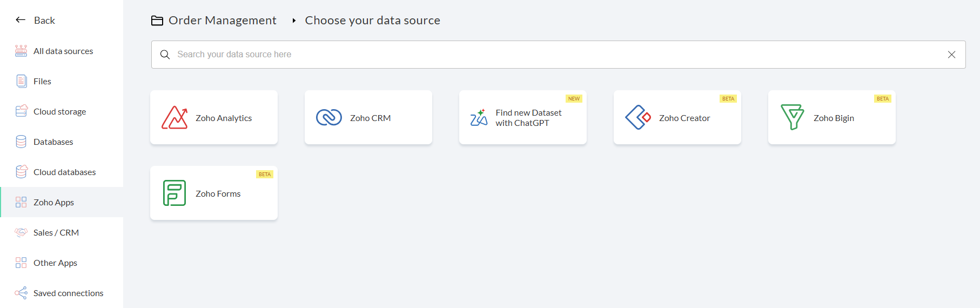
Task: Switch to the Sales / CRM category
Action: click(56, 233)
